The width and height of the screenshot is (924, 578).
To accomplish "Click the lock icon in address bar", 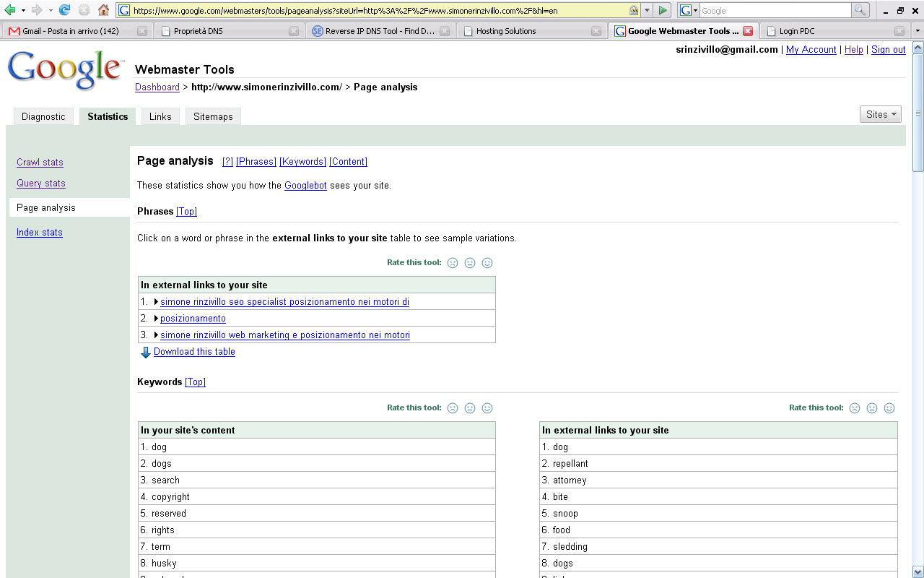I will 634,10.
